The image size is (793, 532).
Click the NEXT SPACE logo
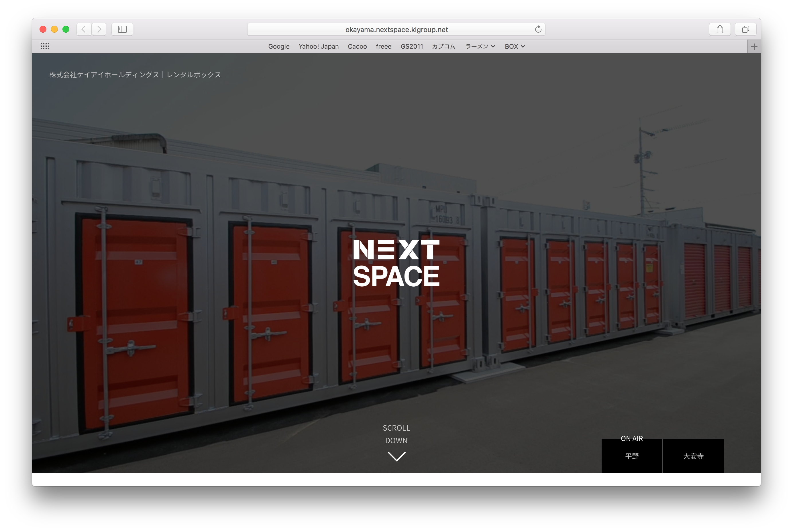click(x=396, y=263)
